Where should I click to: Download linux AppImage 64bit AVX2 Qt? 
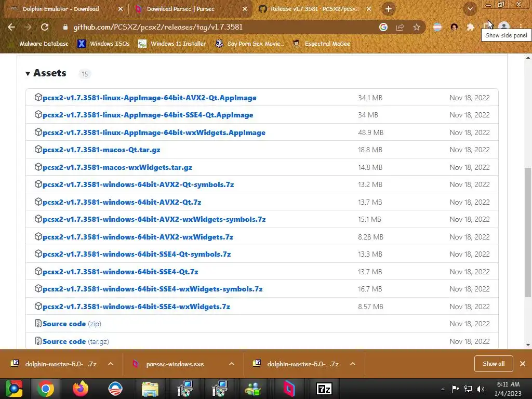(149, 98)
